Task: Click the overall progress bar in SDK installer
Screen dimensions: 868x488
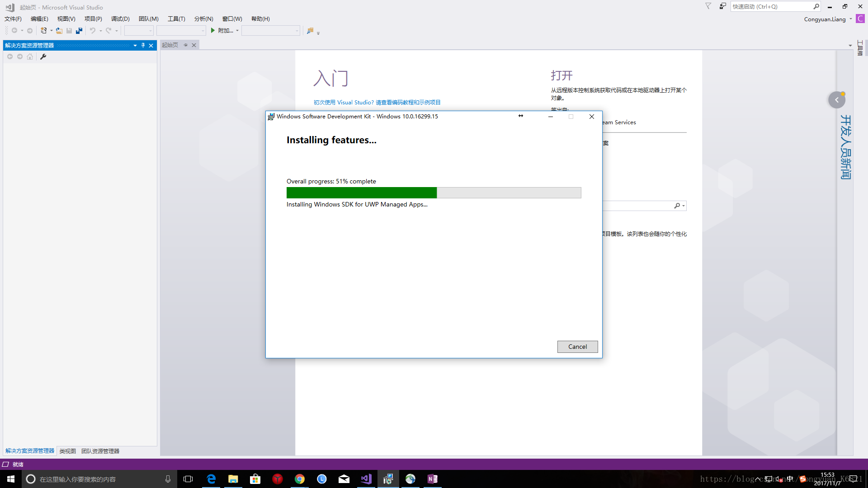Action: [x=434, y=193]
